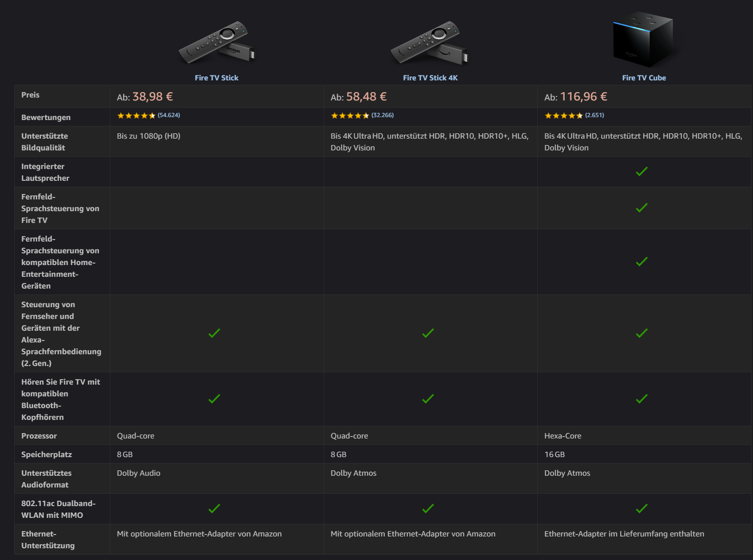753x560 pixels.
Task: Click the 116,96 € price for Fire TV Cube
Action: pos(583,97)
